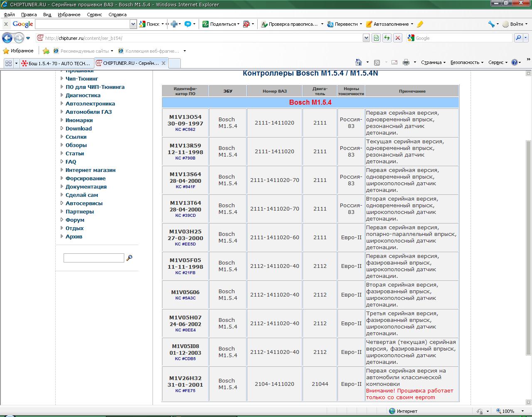Click Проверка правописания on the toolbar
532x417 pixels.
[x=290, y=24]
